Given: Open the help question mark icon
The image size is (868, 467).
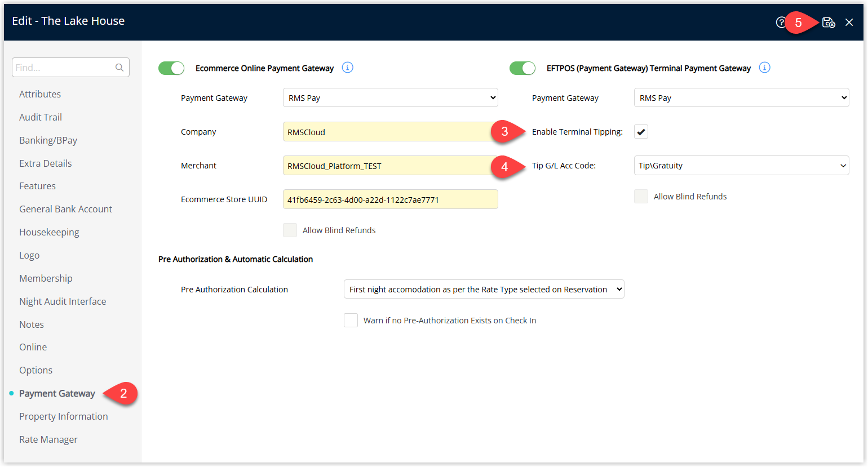Looking at the screenshot, I should (781, 23).
